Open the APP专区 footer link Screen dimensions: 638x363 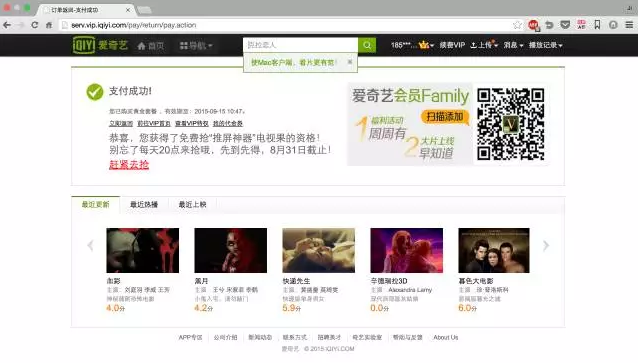pos(190,337)
